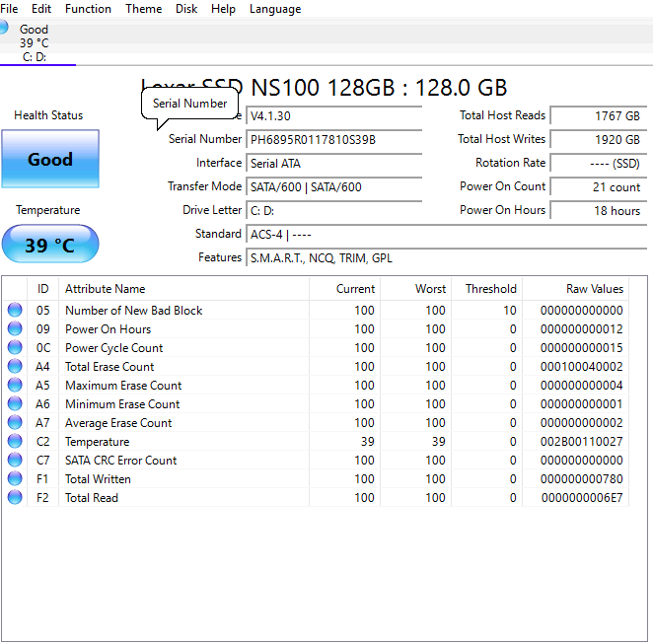Click threshold value 10 for bad block row
The image size is (653, 644).
510,311
